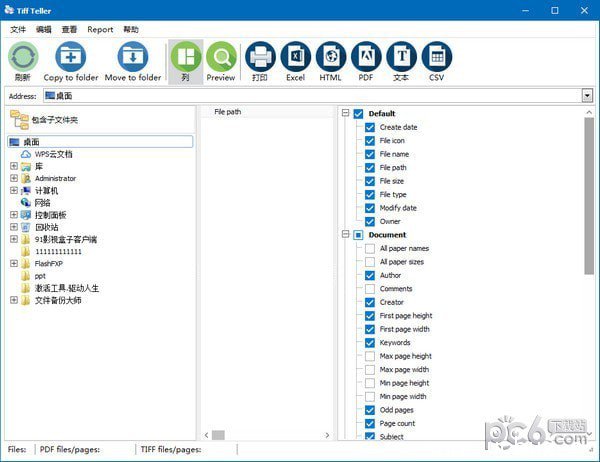Collapse the Default column group

(x=346, y=114)
